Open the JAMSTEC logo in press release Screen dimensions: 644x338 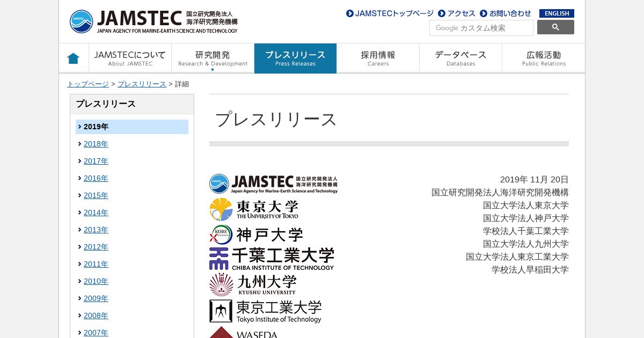(273, 183)
